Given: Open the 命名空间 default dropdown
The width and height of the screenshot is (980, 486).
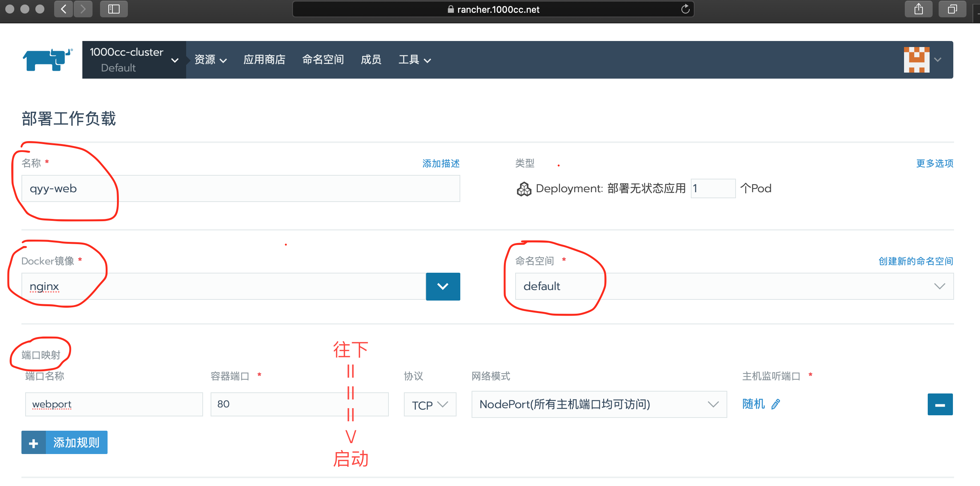Looking at the screenshot, I should coord(734,286).
